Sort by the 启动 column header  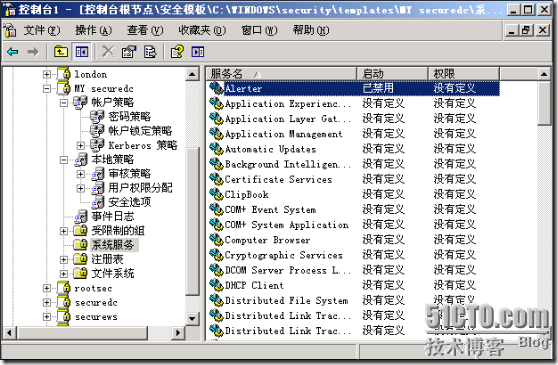coord(392,74)
